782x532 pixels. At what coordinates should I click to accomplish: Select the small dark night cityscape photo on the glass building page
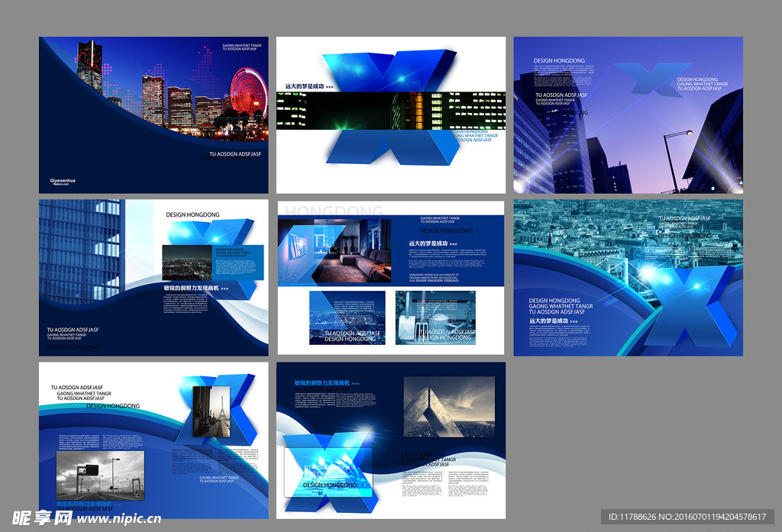tap(187, 263)
